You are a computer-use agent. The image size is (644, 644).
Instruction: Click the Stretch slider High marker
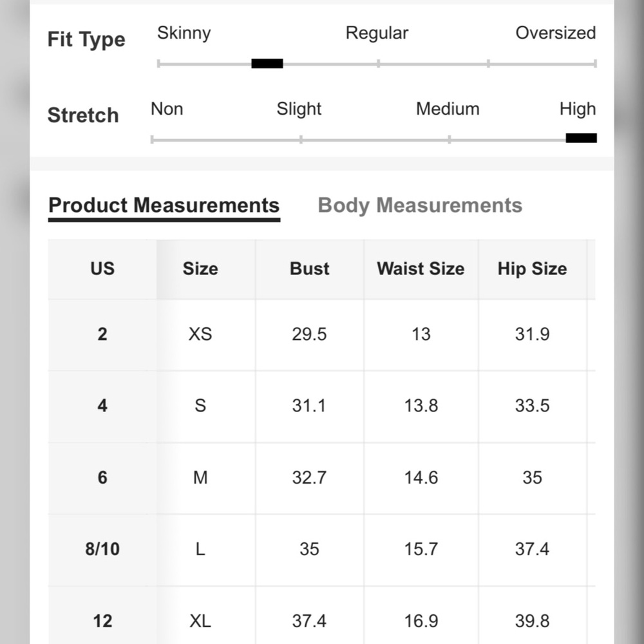click(x=581, y=138)
